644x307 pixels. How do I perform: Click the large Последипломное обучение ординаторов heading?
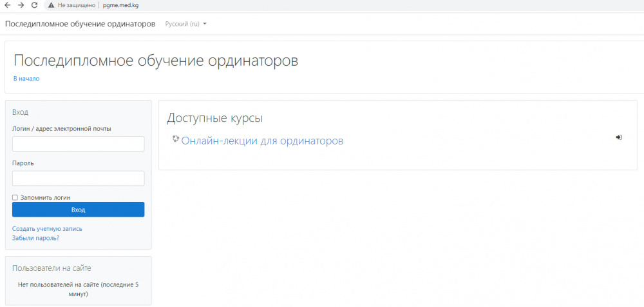156,61
